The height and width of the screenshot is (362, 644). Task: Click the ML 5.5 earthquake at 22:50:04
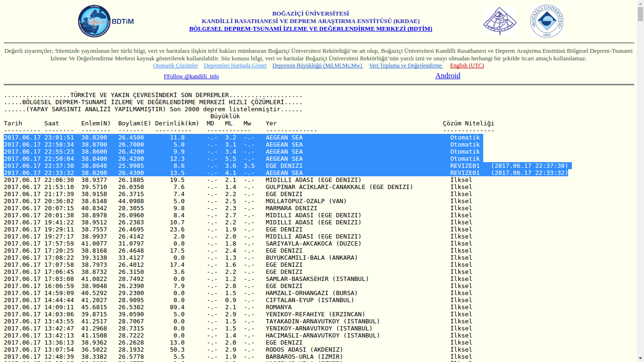tap(231, 159)
